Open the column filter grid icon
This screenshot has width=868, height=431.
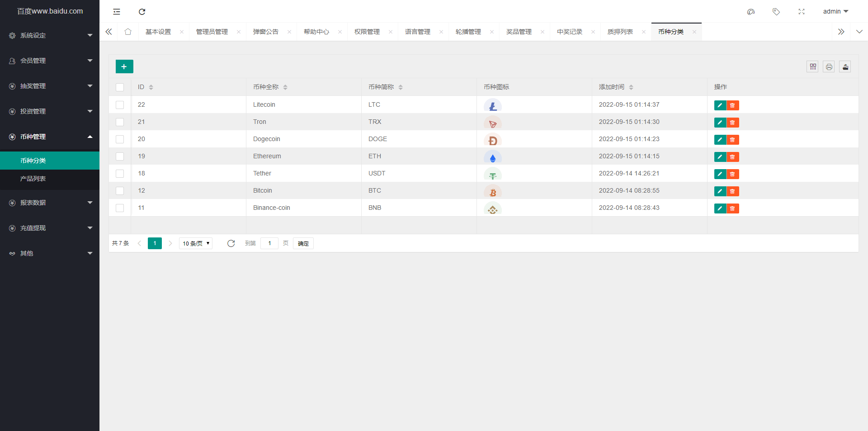pos(813,67)
